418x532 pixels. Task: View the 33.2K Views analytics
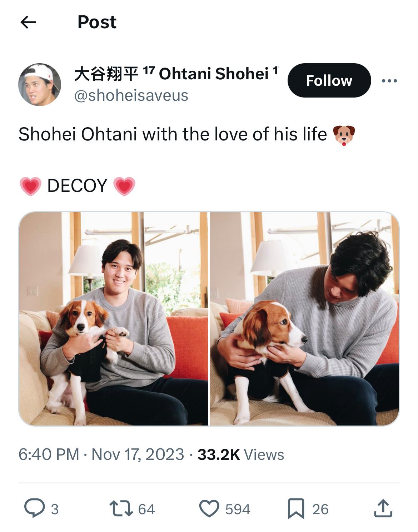click(x=241, y=454)
